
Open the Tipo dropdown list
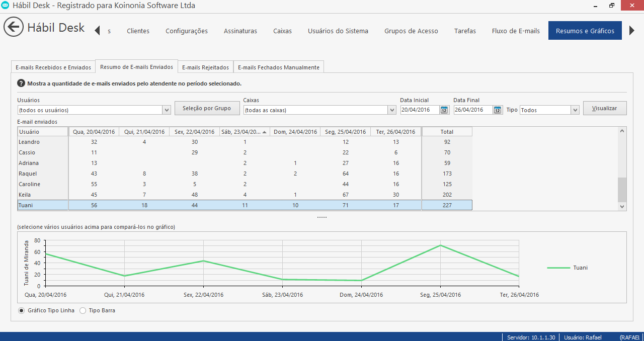(575, 110)
